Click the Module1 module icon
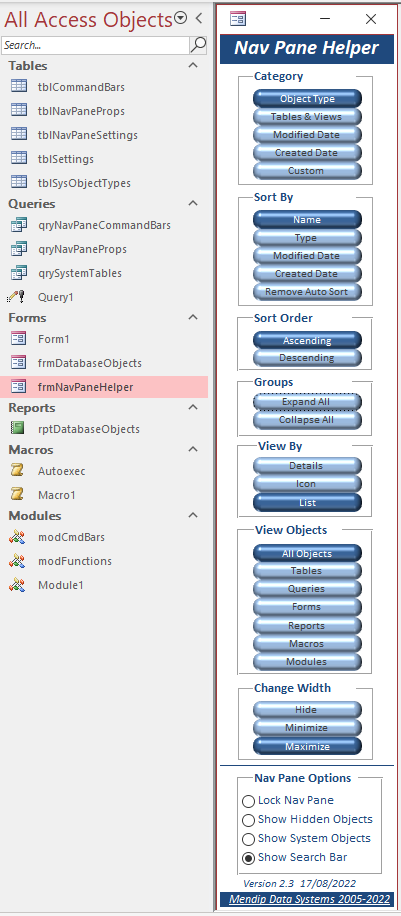Screen dimensions: 401x916 click(x=17, y=585)
